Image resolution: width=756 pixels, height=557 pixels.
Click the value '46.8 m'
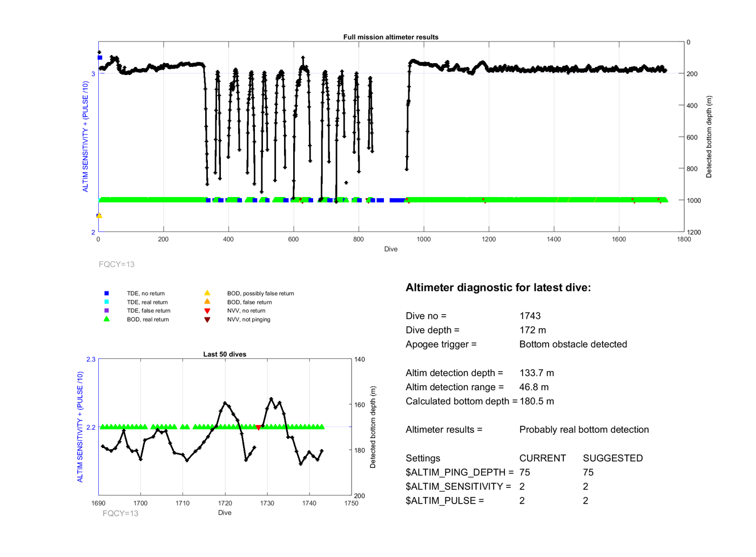534,387
